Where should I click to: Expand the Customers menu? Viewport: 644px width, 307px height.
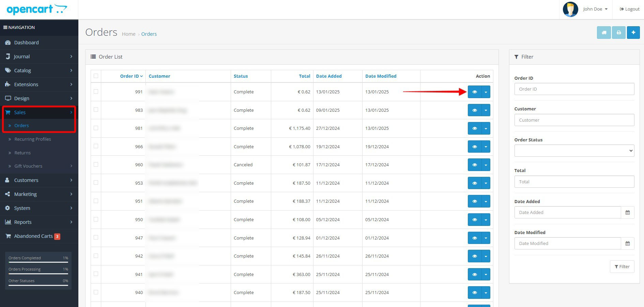click(x=39, y=180)
